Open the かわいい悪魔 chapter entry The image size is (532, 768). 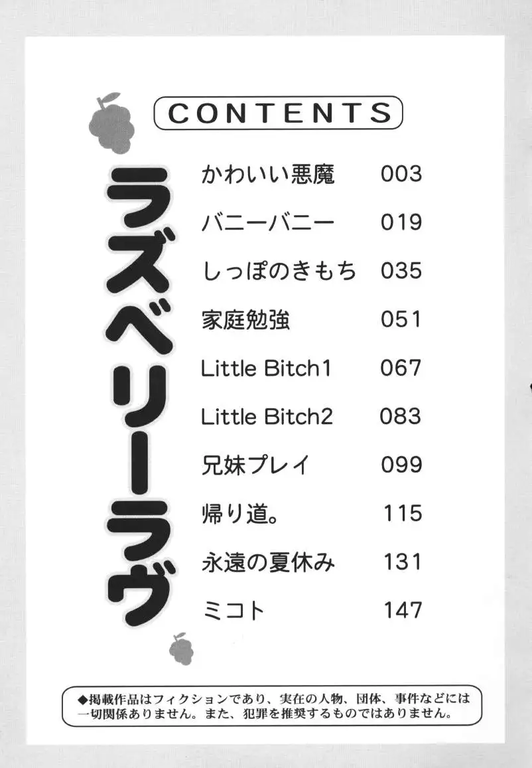pos(267,174)
